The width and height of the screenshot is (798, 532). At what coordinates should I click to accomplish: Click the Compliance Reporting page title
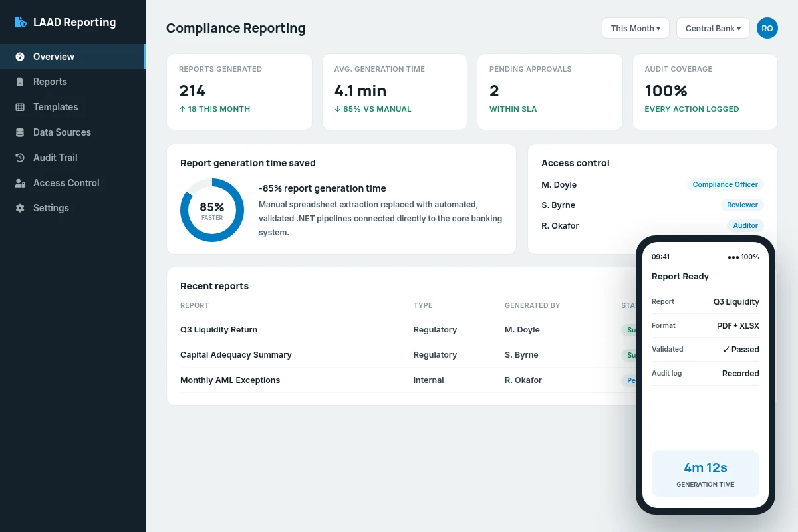(235, 28)
